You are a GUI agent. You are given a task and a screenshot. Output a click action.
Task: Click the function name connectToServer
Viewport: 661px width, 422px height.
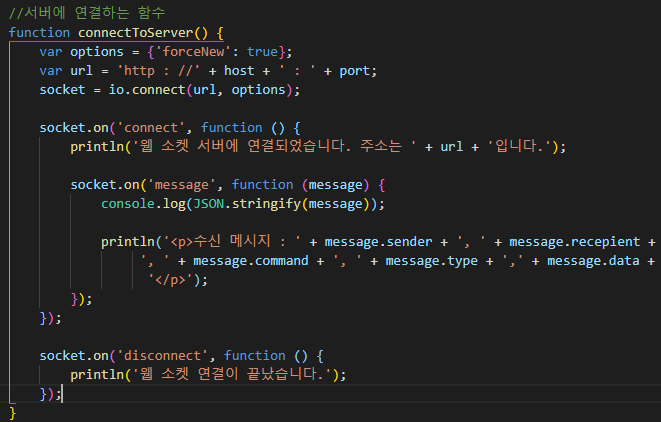click(135, 32)
